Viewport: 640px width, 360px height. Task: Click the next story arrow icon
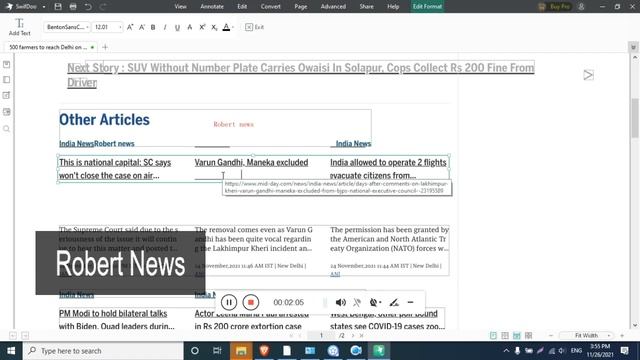(x=588, y=75)
